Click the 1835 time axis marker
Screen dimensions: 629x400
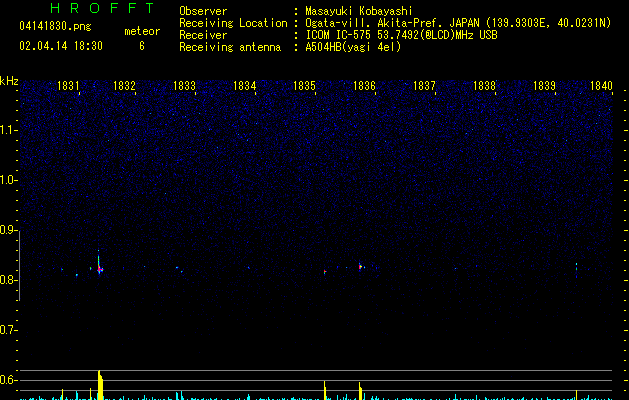[x=304, y=85]
